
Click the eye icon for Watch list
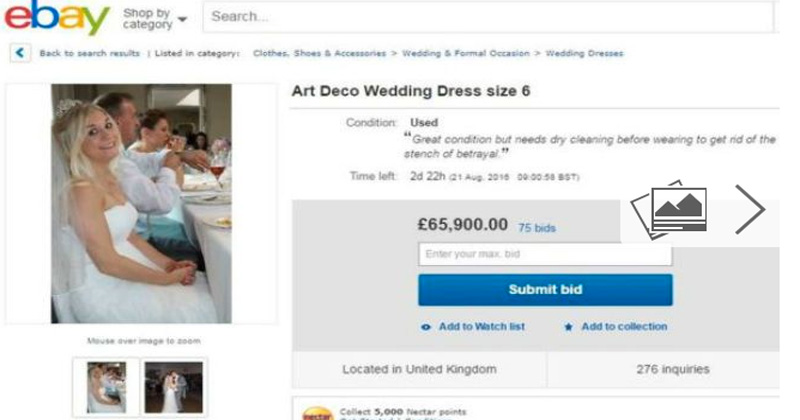[x=427, y=327]
